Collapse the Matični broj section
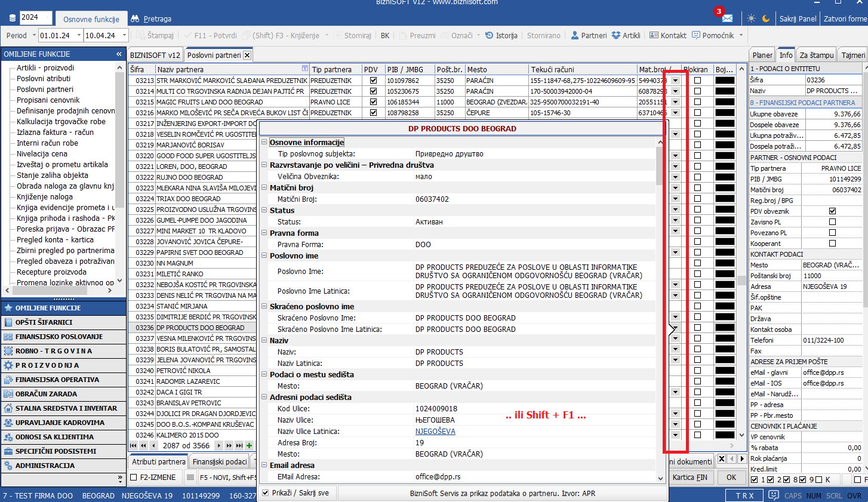This screenshot has height=502, width=868. (264, 188)
